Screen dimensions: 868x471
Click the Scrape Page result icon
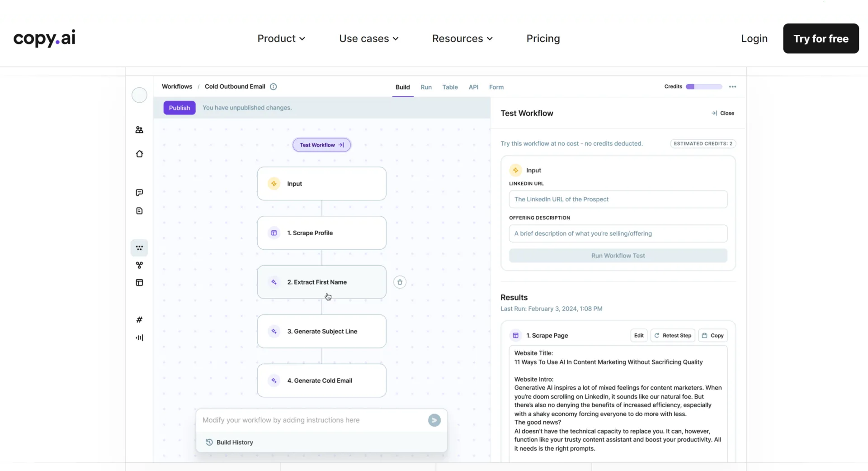[x=515, y=335]
